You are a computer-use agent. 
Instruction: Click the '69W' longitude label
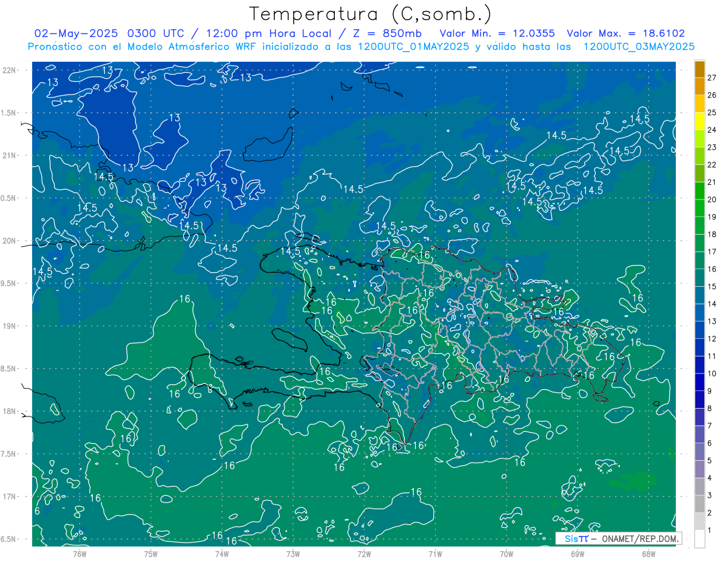tap(578, 554)
